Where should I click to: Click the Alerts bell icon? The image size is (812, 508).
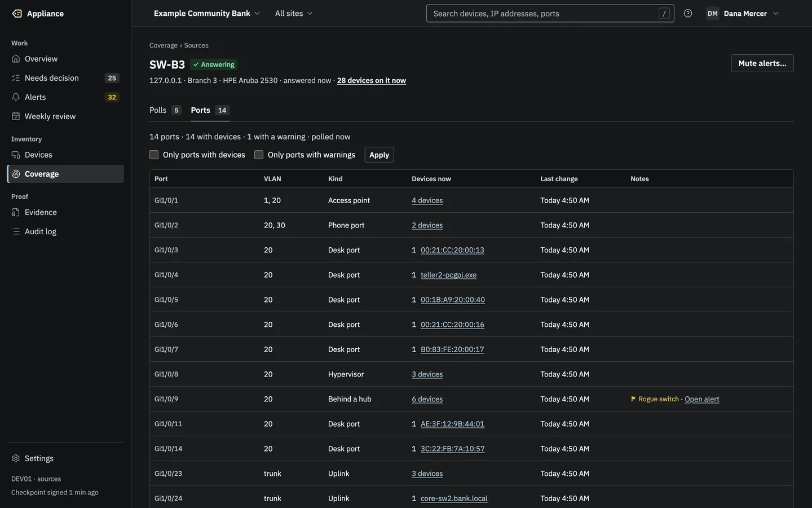(16, 97)
